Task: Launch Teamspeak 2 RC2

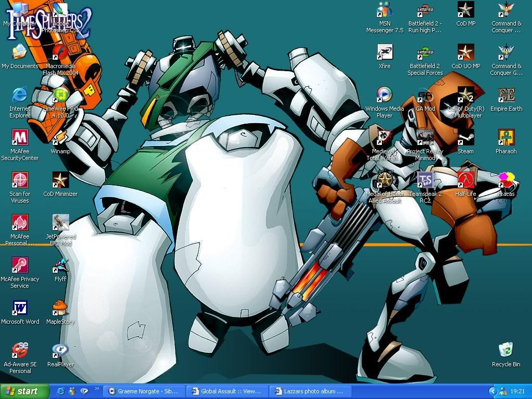Action: click(x=425, y=181)
